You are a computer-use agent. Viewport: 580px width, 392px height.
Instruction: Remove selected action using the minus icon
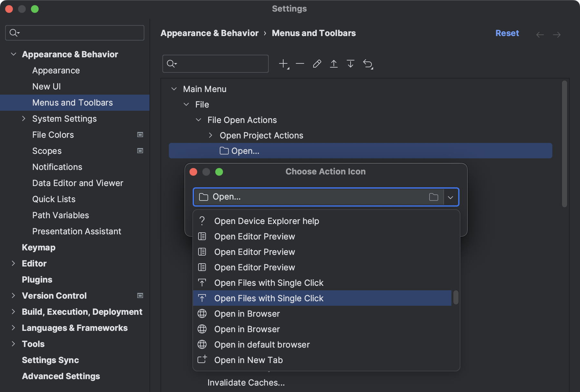(x=300, y=63)
